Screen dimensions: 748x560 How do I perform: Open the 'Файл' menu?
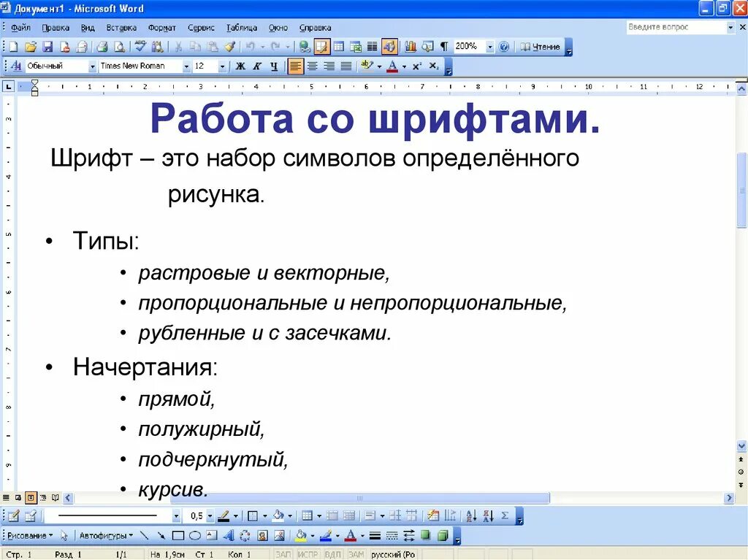point(20,28)
